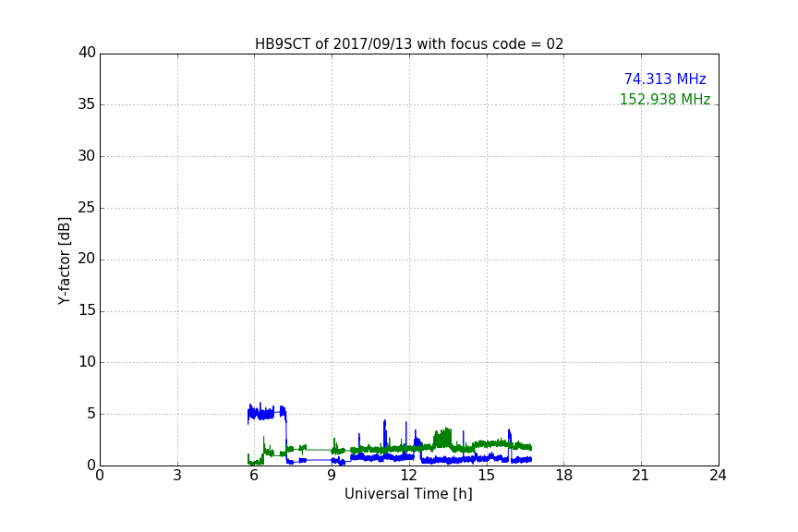
Task: Click the x-axis tick label '12'
Action: pos(408,476)
